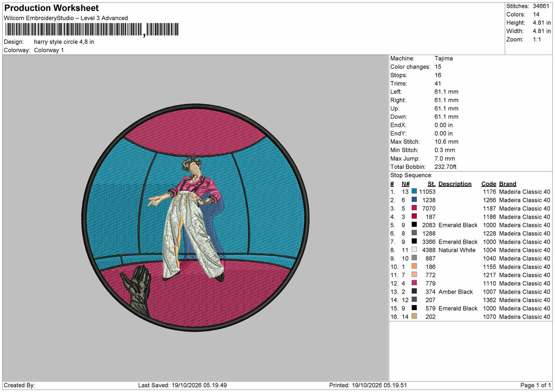Click the Max Stitch value 10.6 mm
The image size is (555, 392).
coord(447,141)
